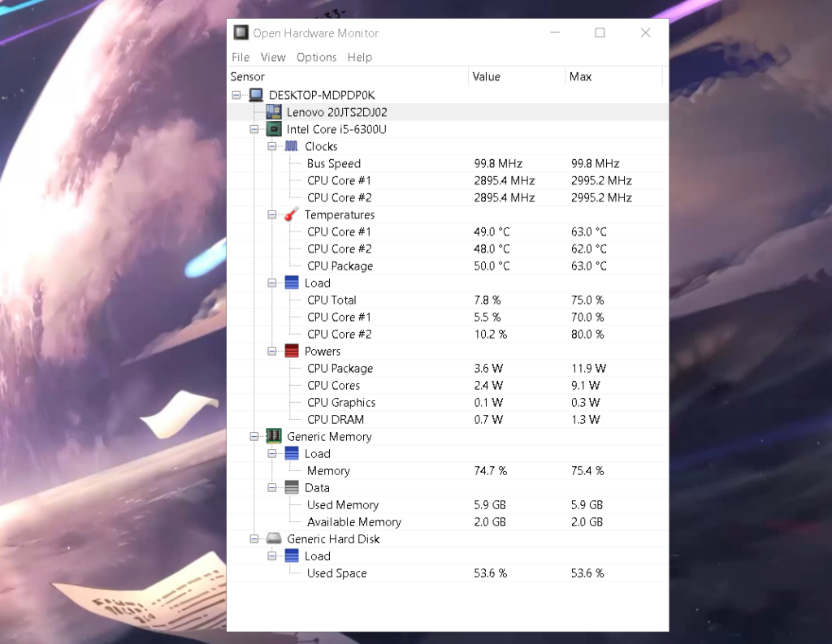
Task: Click the blue Load icon under CPU
Action: click(292, 283)
